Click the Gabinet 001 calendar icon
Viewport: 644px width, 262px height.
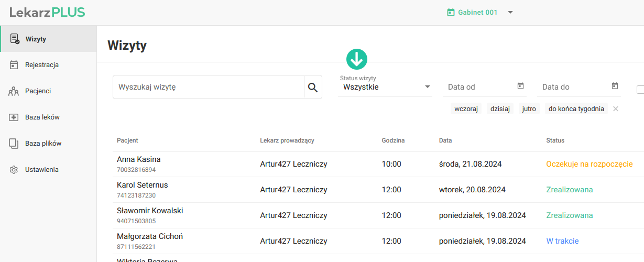point(450,13)
